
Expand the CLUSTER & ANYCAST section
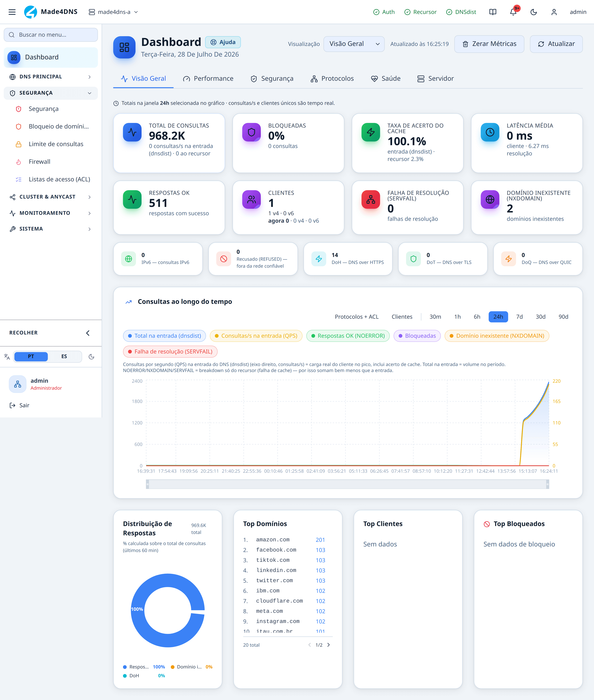(51, 197)
